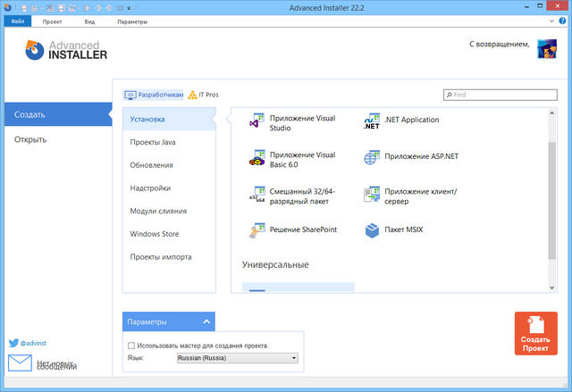The width and height of the screenshot is (572, 392).
Task: Select the Приложение Visual Basic 6.0 icon
Action: [x=256, y=159]
